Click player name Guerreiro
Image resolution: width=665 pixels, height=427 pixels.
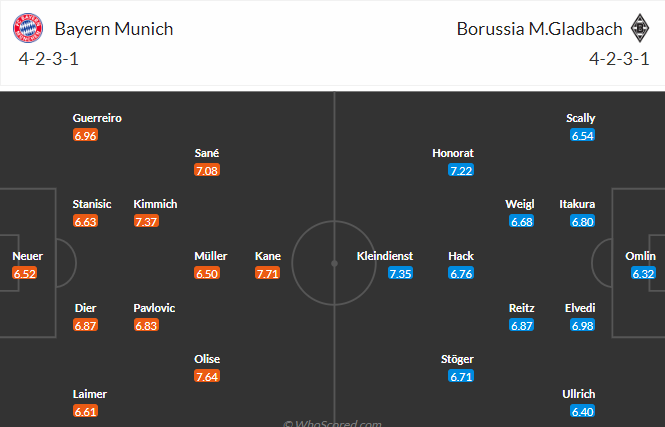tap(97, 118)
